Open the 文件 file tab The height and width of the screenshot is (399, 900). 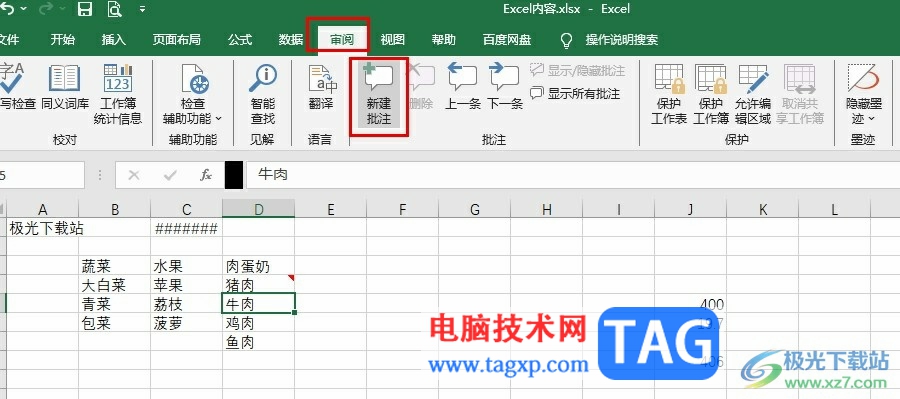pyautogui.click(x=8, y=40)
